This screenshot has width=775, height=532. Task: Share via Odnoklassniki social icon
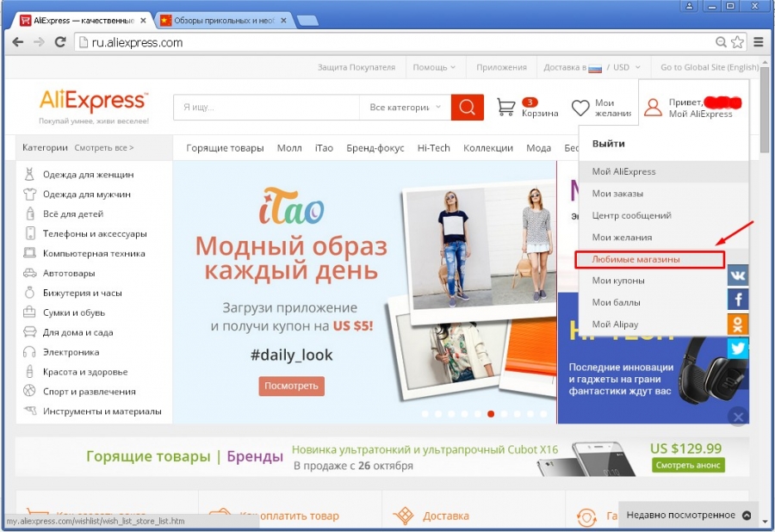pos(738,324)
